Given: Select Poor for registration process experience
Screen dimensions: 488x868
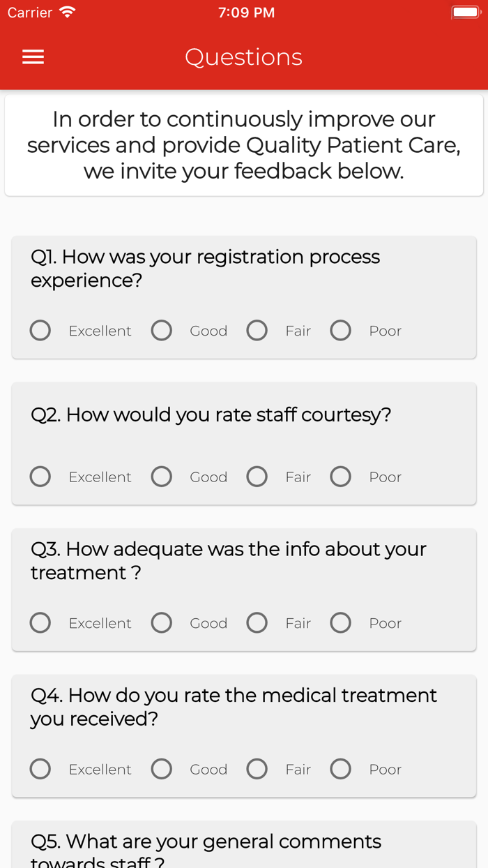Looking at the screenshot, I should [340, 330].
